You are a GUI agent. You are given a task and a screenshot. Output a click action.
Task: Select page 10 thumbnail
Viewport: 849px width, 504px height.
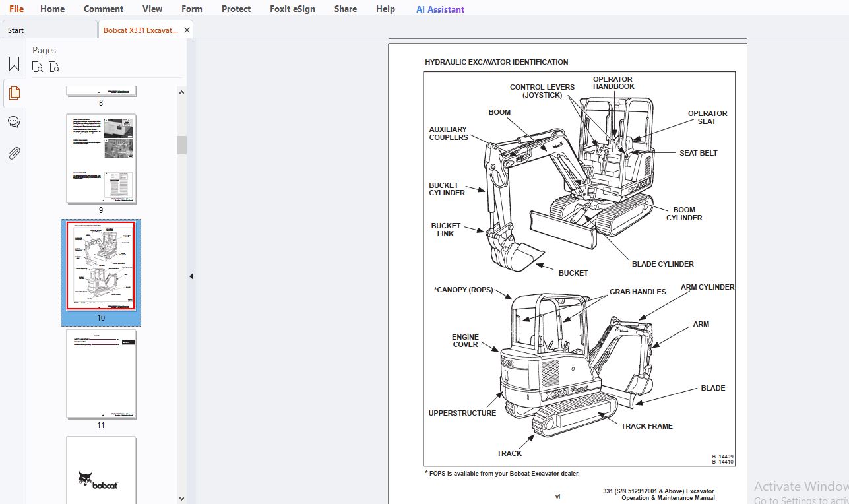[x=101, y=266]
